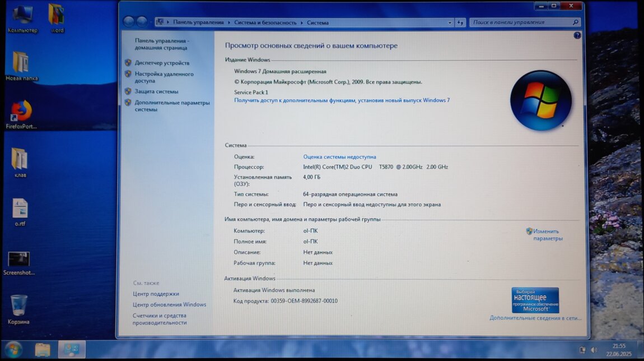644x361 pixels.
Task: Open the 'Изменить параметры' settings link
Action: tap(547, 235)
